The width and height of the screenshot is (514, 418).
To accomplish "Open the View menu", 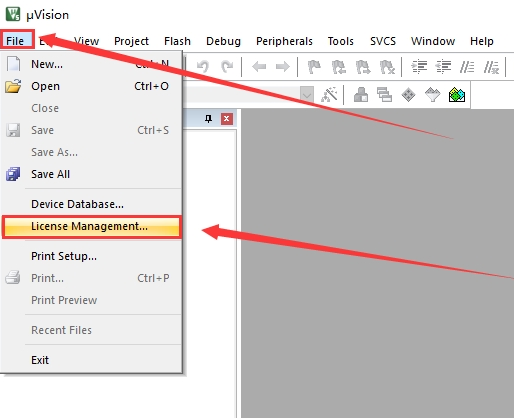I will 86,41.
